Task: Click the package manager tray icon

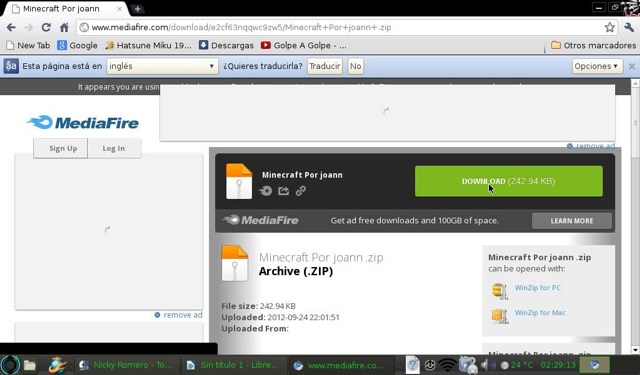Action: (468, 365)
